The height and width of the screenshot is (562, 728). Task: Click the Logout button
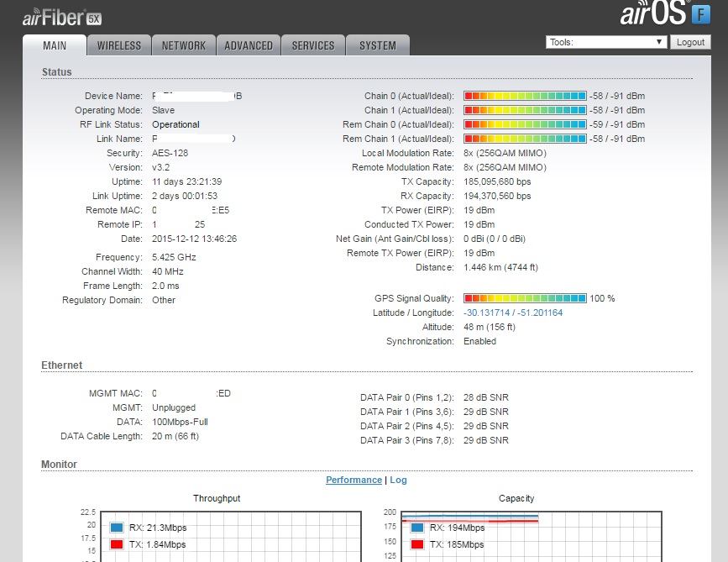point(690,42)
